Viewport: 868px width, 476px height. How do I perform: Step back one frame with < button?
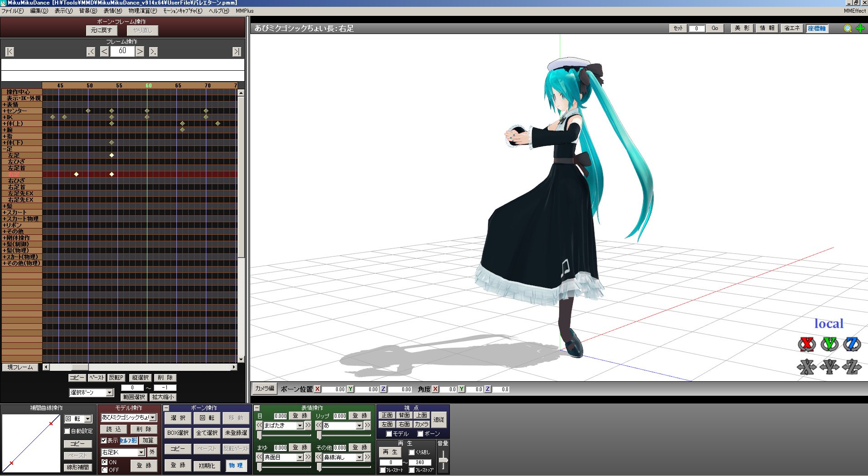pyautogui.click(x=104, y=52)
